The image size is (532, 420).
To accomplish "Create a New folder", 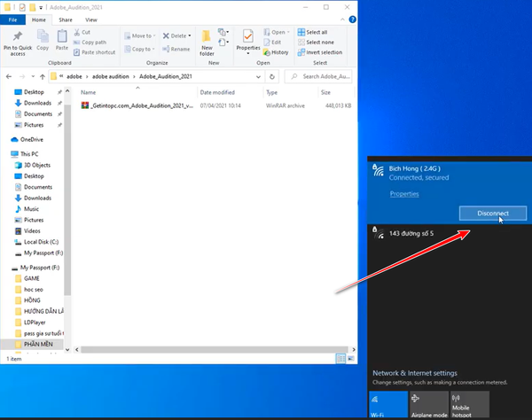I will [x=207, y=43].
